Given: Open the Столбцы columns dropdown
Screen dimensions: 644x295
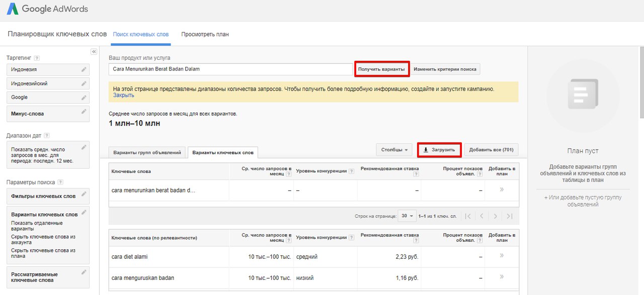Looking at the screenshot, I should [x=394, y=150].
